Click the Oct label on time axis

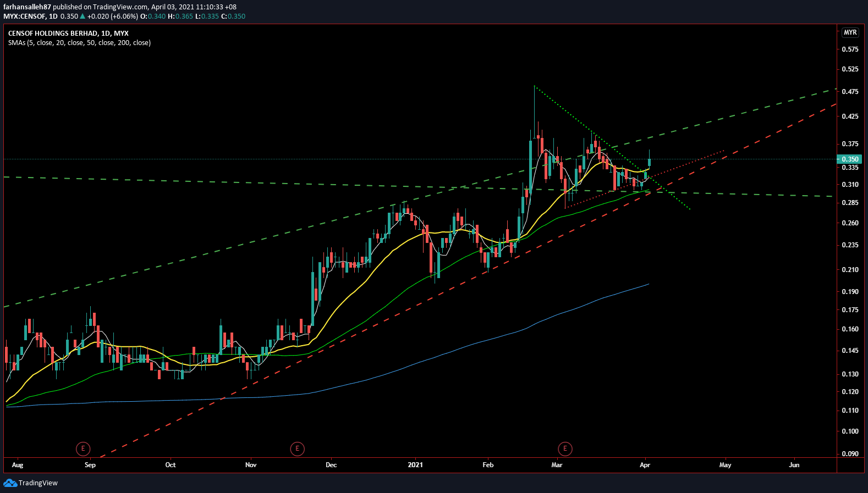click(x=171, y=465)
